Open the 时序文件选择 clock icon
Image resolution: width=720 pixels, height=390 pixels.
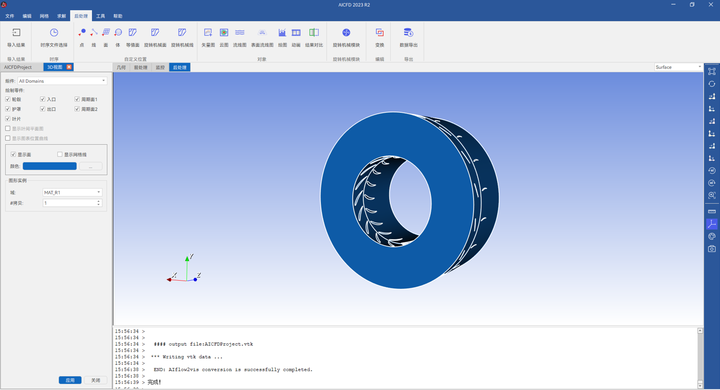click(54, 33)
